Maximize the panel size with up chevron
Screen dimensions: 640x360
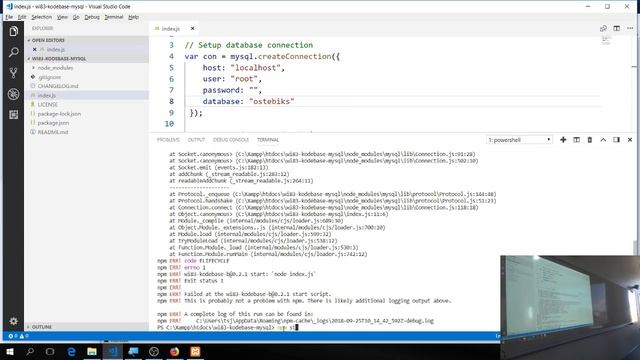pyautogui.click(x=603, y=140)
